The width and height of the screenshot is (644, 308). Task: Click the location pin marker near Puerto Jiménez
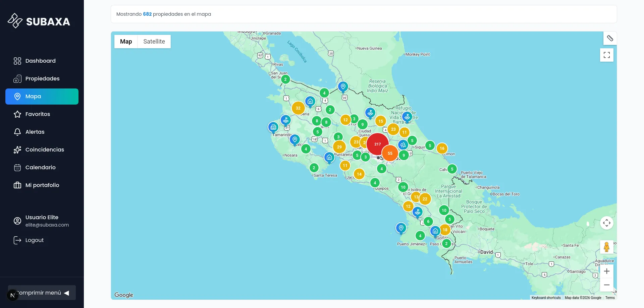(x=401, y=228)
